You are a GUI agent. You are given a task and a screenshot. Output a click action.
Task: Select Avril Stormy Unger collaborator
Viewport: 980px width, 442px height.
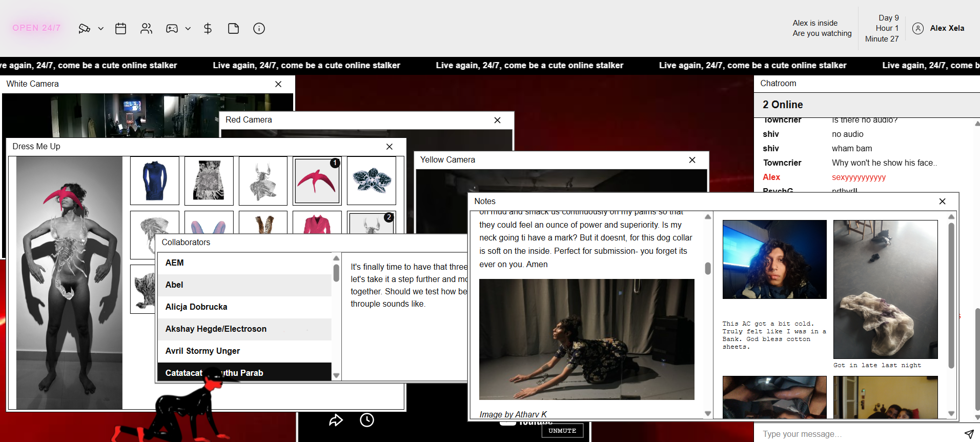tap(244, 351)
